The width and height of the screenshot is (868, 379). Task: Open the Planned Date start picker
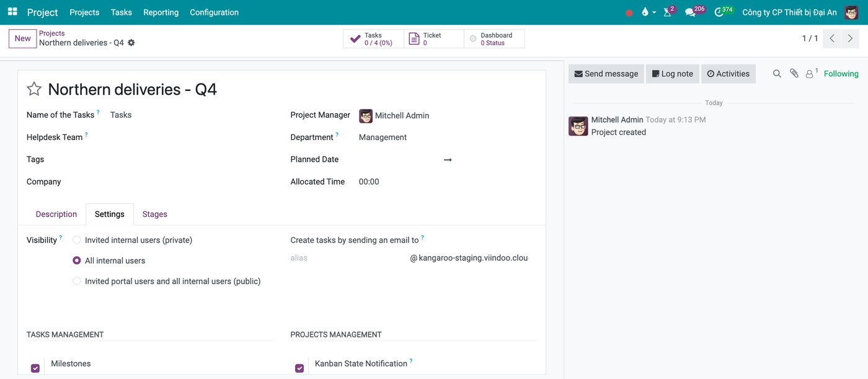coord(399,159)
